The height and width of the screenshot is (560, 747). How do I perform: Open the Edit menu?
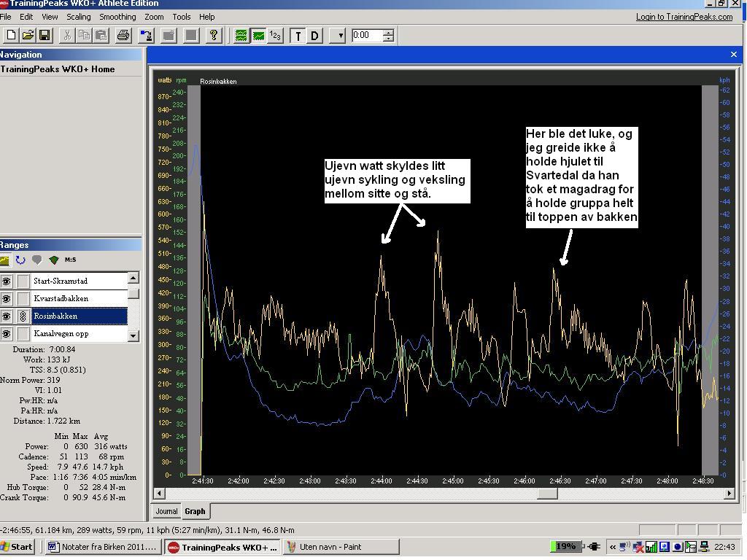[26, 17]
